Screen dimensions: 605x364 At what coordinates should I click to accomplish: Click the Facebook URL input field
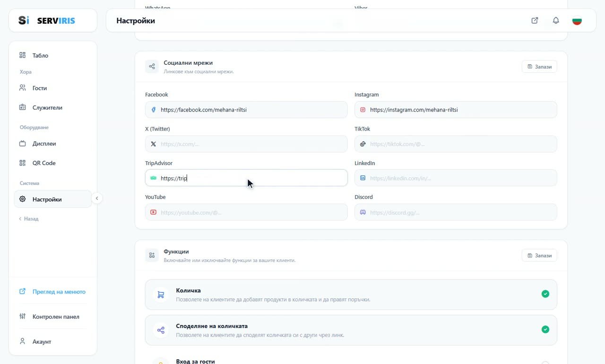[x=246, y=110]
